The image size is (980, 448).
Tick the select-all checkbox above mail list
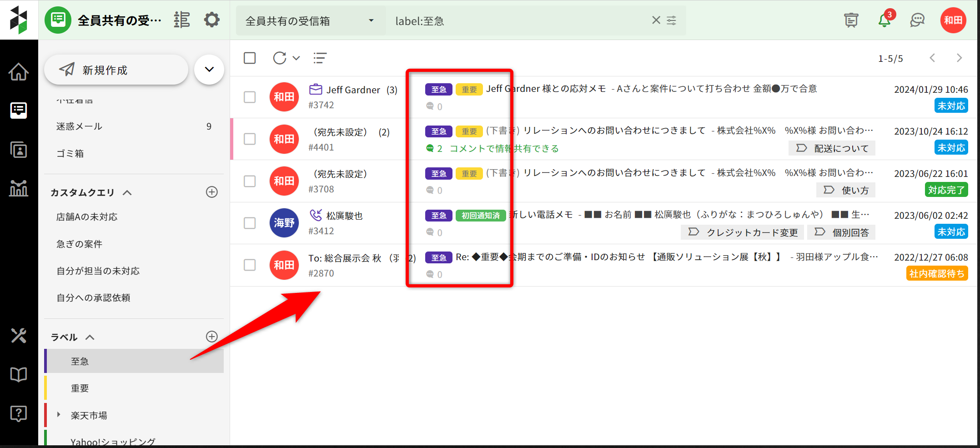coord(250,58)
